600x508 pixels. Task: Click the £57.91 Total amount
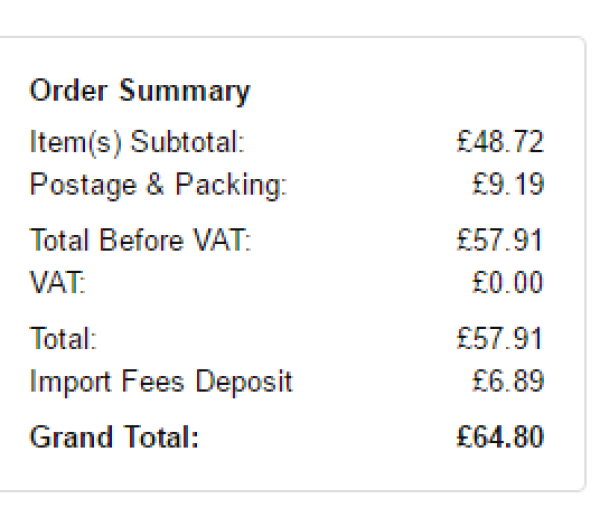(x=500, y=339)
